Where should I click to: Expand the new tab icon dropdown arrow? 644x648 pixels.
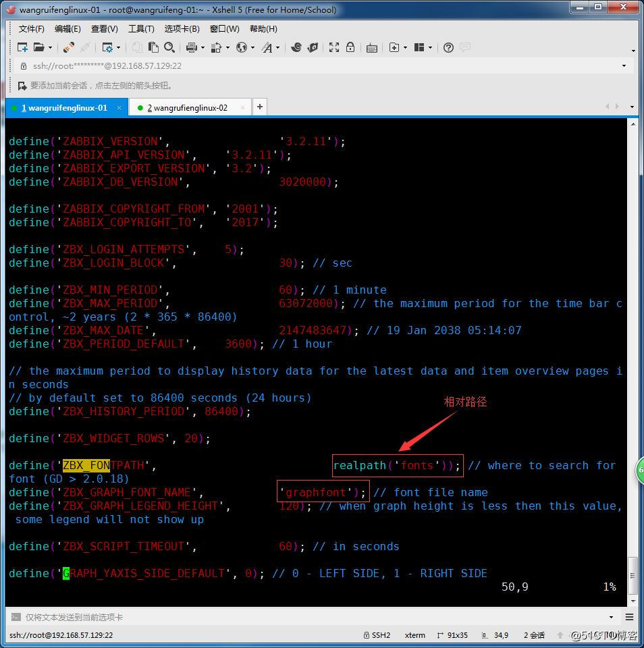click(x=405, y=48)
